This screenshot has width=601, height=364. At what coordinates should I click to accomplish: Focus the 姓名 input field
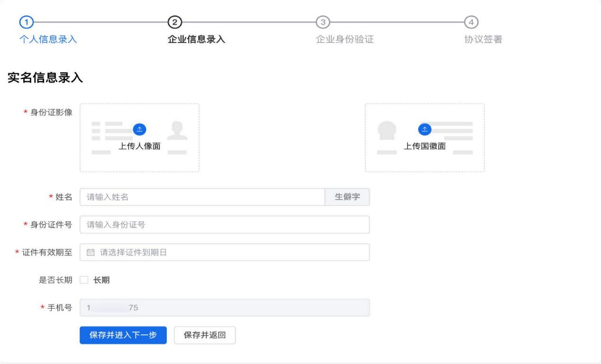pyautogui.click(x=202, y=197)
